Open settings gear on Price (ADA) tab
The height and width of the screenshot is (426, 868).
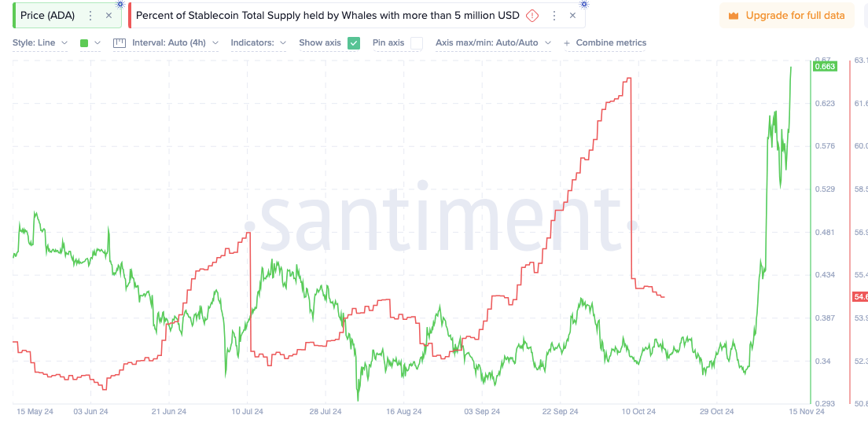121,4
